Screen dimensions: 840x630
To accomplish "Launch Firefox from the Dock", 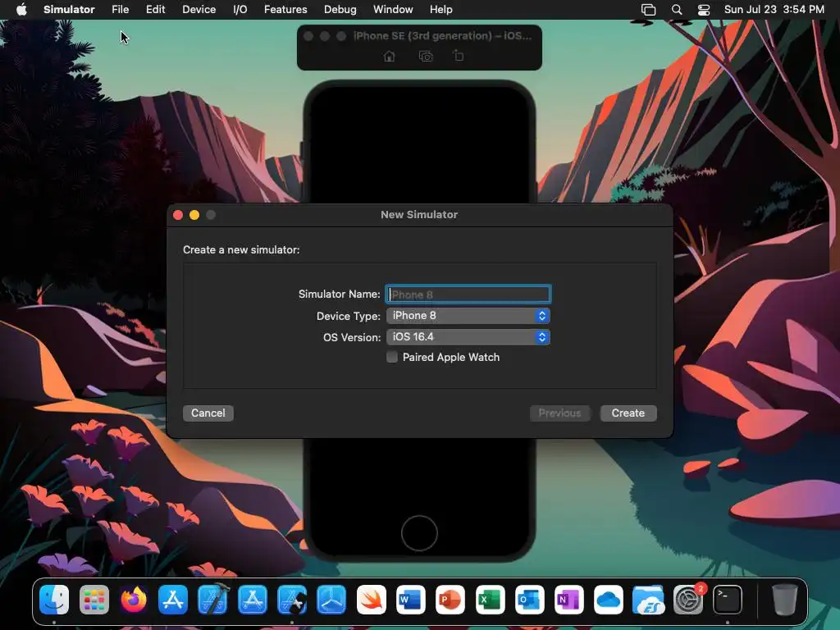I will [134, 599].
